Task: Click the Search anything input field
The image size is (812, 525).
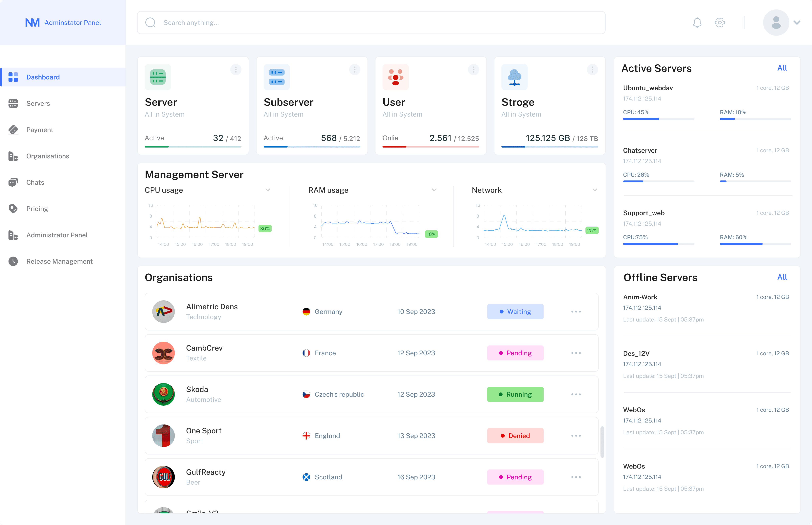Action: (x=371, y=22)
